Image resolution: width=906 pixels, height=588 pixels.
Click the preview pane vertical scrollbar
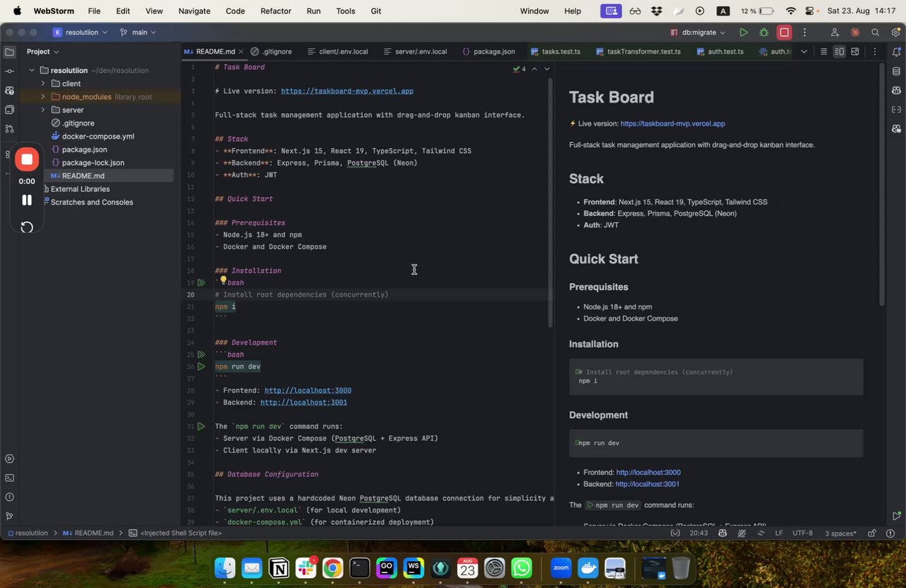point(882,185)
